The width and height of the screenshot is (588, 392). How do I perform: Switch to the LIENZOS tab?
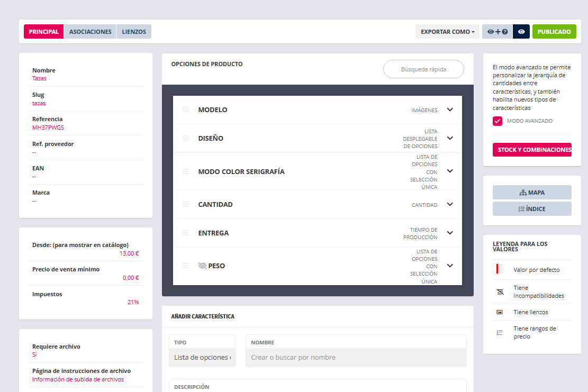pos(134,32)
